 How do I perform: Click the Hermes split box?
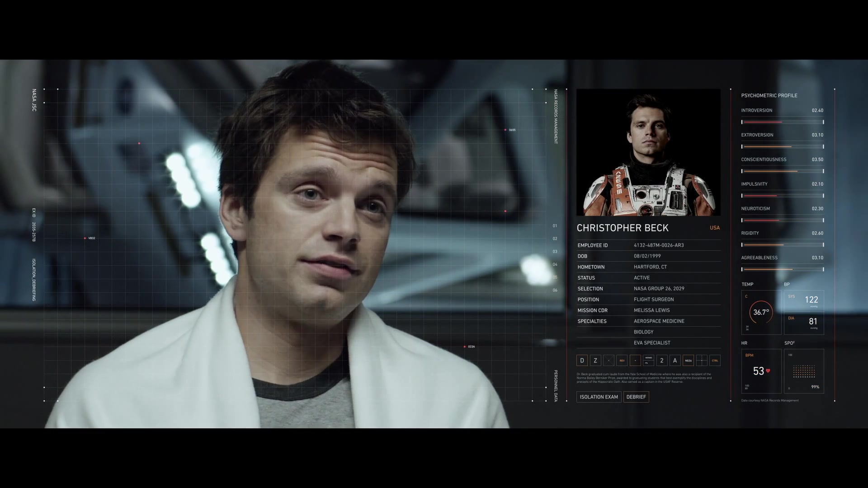648,361
